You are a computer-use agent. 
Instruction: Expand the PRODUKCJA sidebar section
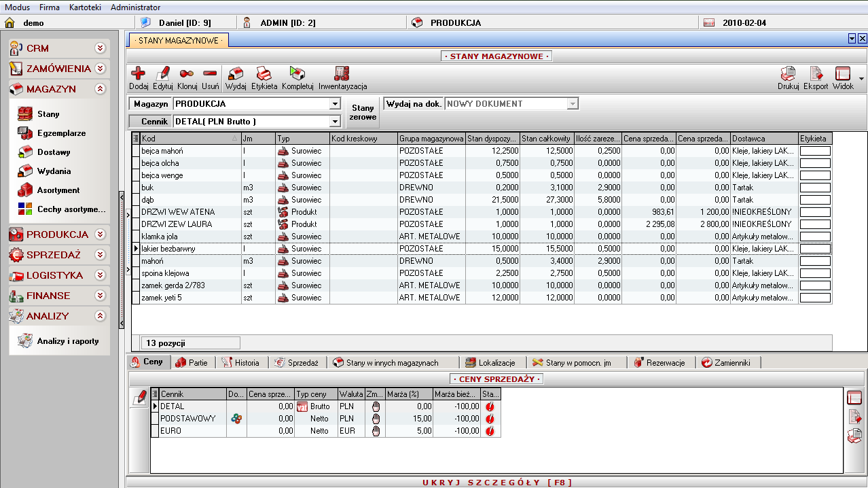pos(101,234)
